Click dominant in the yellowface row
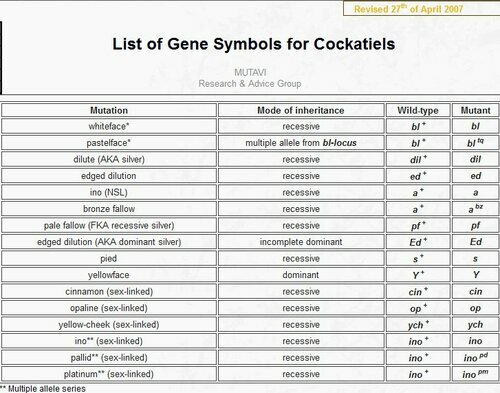This screenshot has height=393, width=500. pos(301,275)
